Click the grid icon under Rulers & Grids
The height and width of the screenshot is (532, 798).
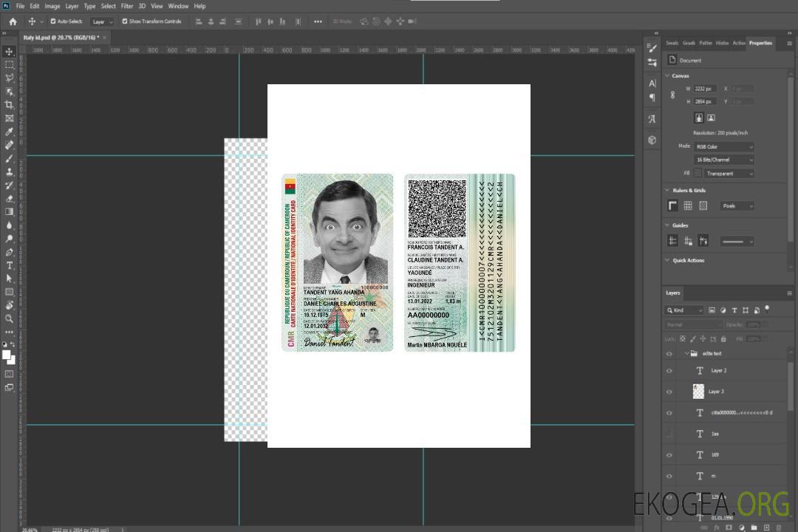(688, 206)
